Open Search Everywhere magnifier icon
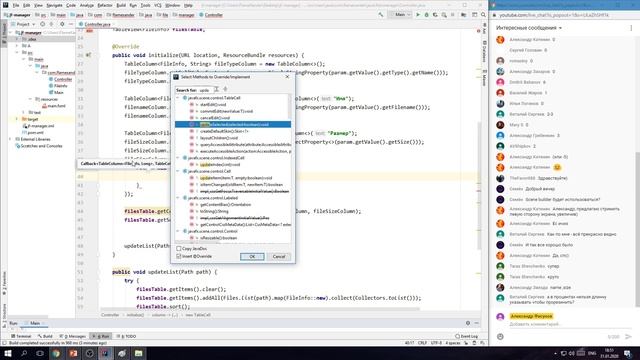 pyautogui.click(x=483, y=15)
